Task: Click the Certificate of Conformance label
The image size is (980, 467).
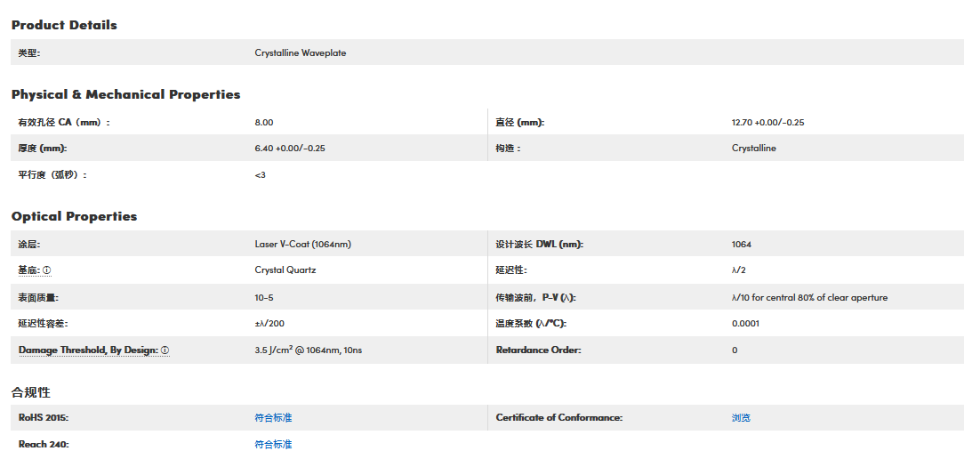Action: pos(558,417)
